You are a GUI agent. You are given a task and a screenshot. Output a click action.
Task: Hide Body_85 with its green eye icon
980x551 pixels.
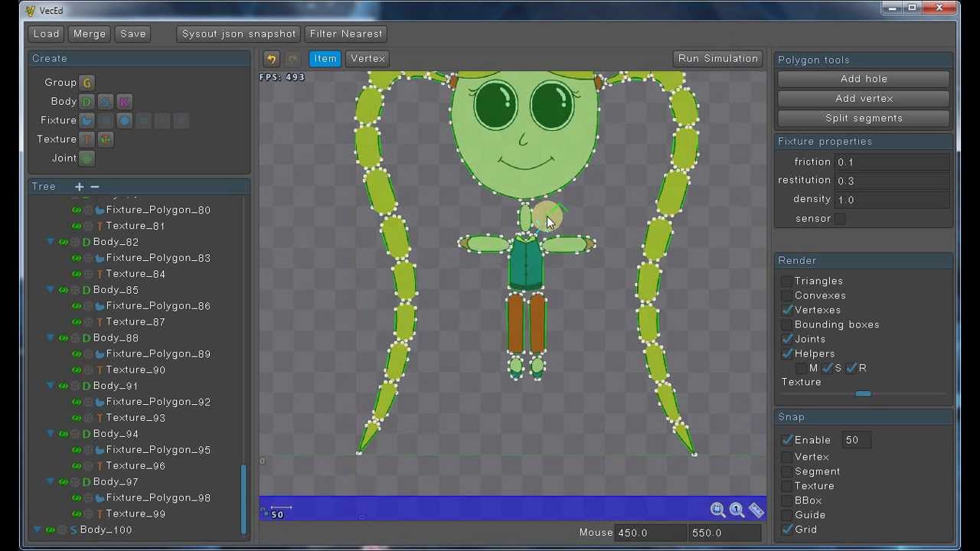pos(64,290)
